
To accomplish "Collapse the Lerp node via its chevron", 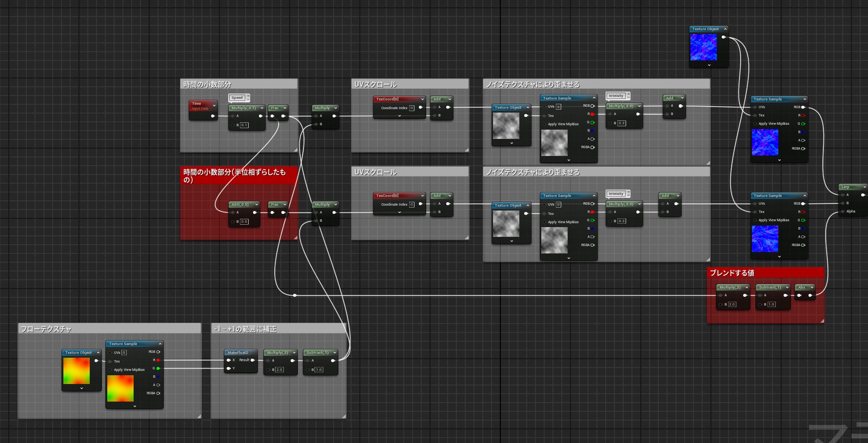I will [863, 187].
